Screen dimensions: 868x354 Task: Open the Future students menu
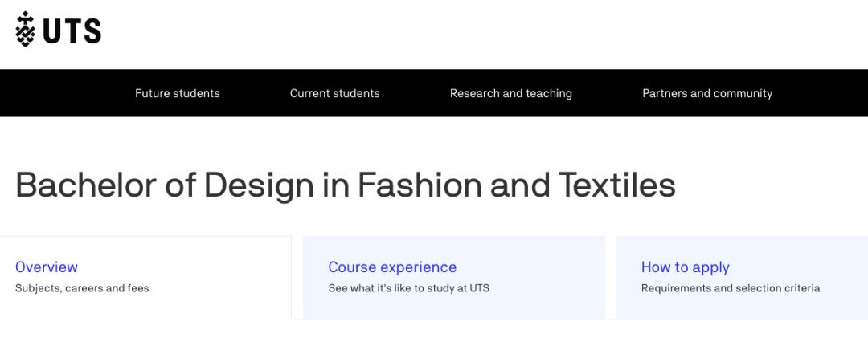[x=177, y=93]
